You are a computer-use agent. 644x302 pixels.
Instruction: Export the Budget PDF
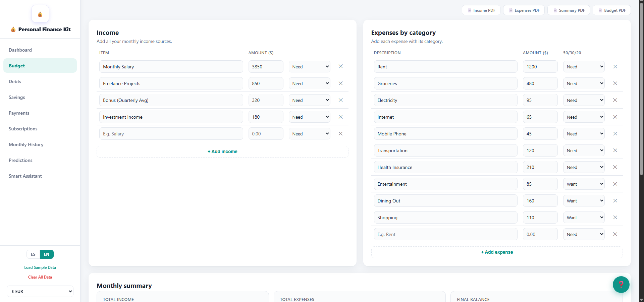point(612,10)
